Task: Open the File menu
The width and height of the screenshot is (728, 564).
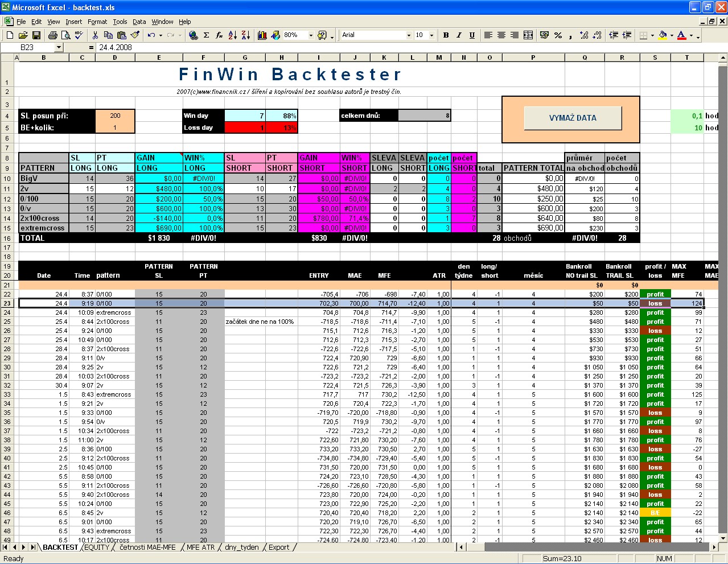Action: 21,22
